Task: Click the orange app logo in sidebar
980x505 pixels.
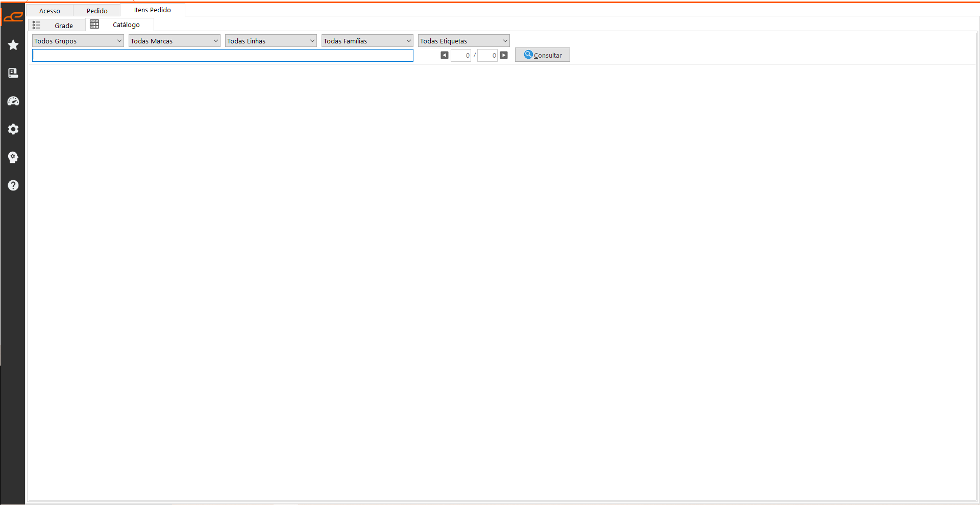Action: [13, 17]
